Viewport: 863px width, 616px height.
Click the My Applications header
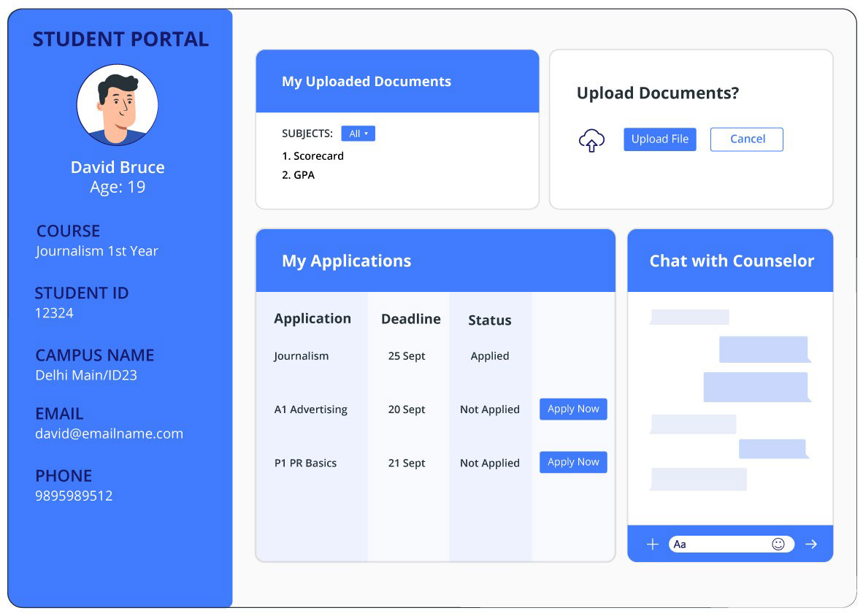[x=347, y=261]
